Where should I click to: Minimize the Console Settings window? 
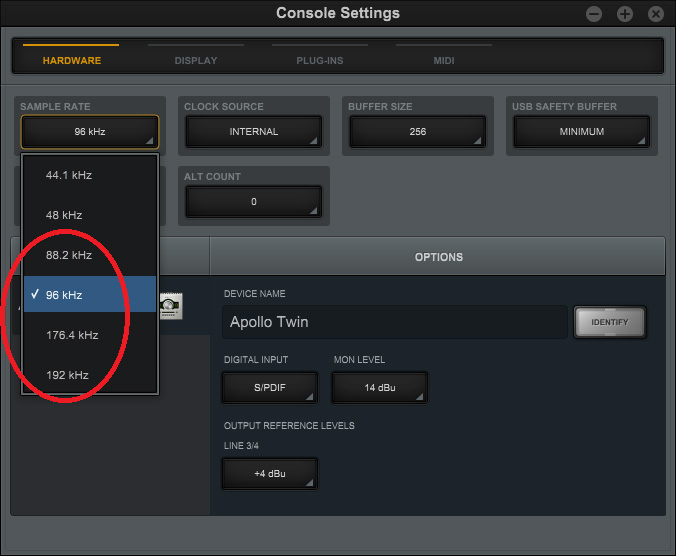(x=594, y=14)
